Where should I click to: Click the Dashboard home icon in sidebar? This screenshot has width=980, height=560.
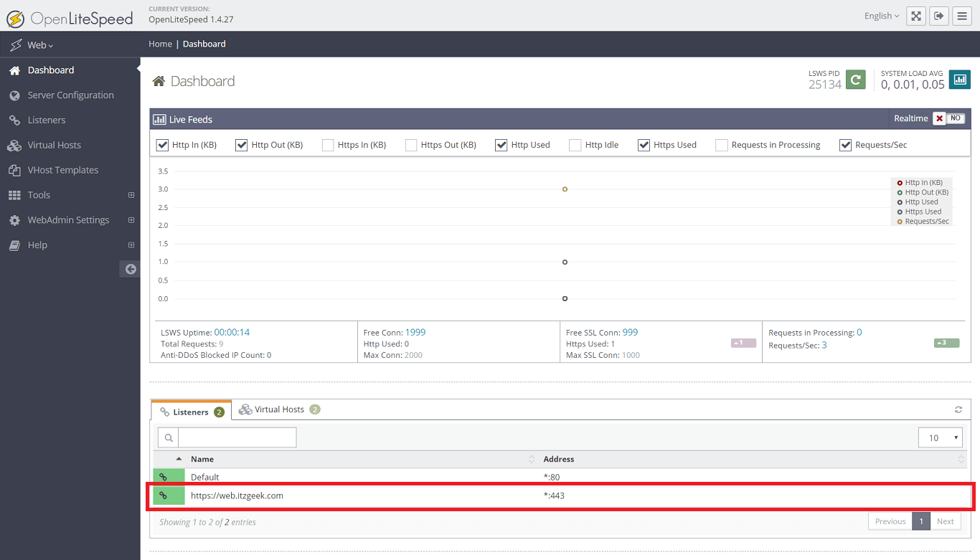click(x=14, y=70)
